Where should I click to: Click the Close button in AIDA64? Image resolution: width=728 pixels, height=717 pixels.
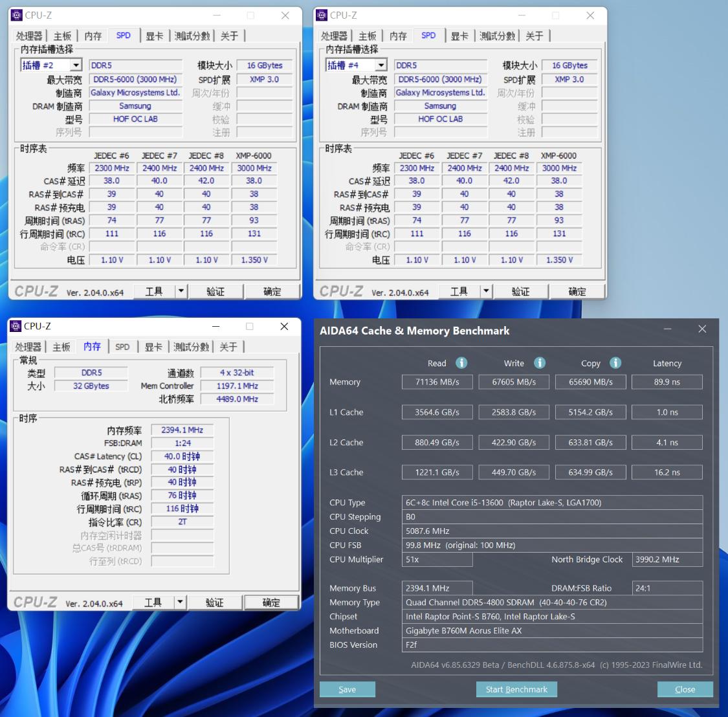coord(685,689)
